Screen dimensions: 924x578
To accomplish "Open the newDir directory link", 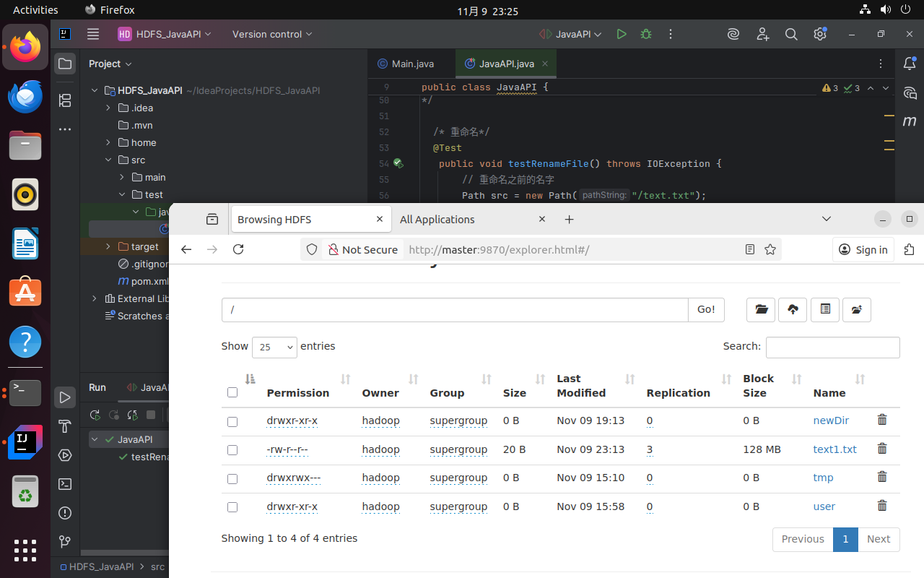I will (x=831, y=420).
